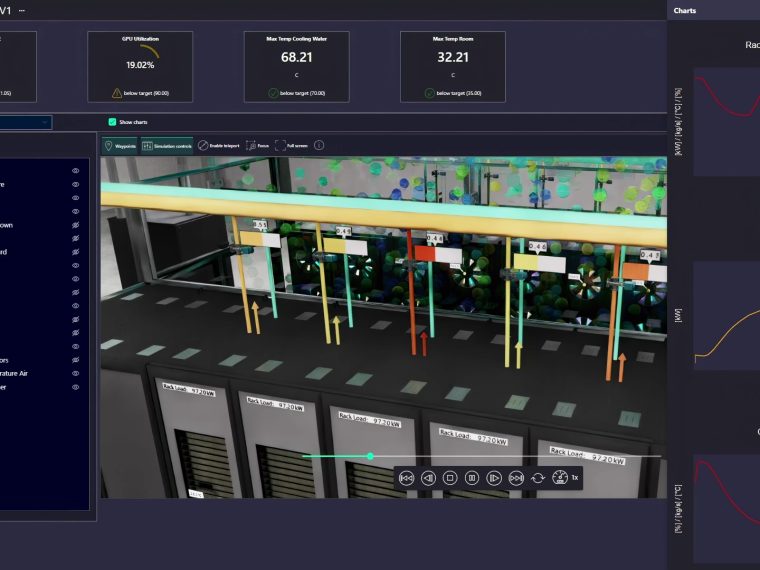Click the simulation timeline slider handle
This screenshot has width=760, height=570.
[370, 456]
